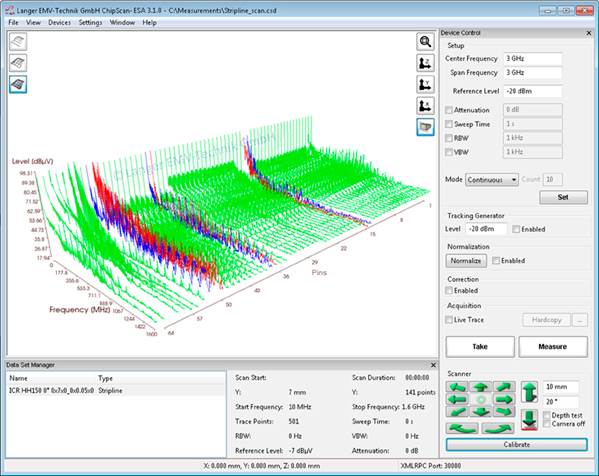Click the zoom magnifier icon in plot

[x=425, y=42]
